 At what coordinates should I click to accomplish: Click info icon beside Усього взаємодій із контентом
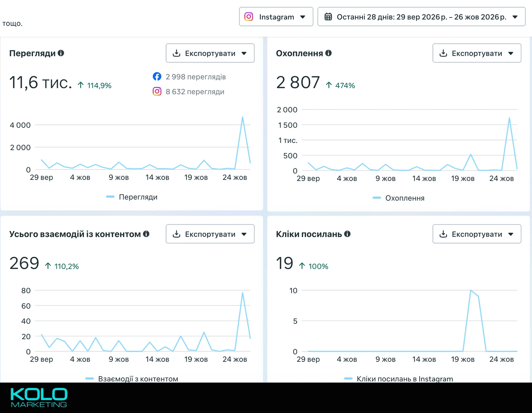pyautogui.click(x=146, y=234)
